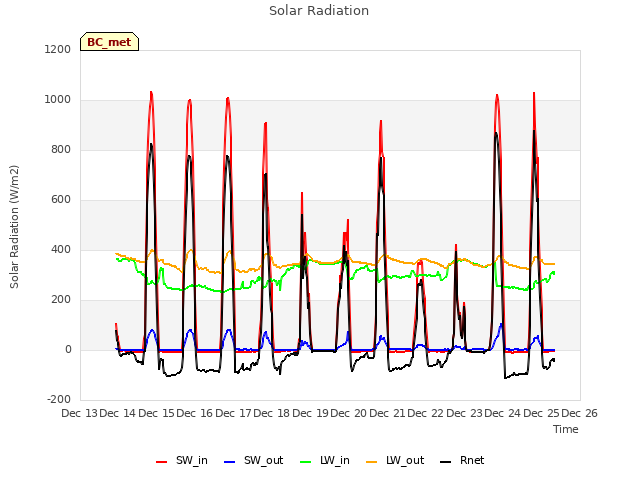Click the 400 y-axis tick label
Viewport: 640px width, 480px height.
61,249
